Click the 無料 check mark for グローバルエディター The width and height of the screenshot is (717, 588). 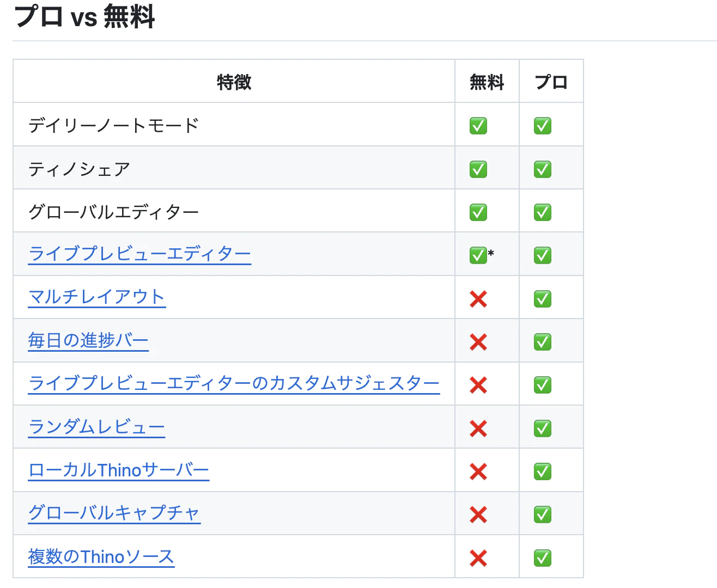tap(478, 212)
